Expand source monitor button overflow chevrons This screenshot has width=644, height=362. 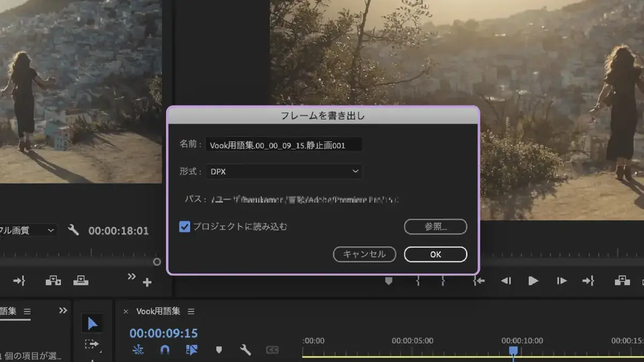coord(131,277)
